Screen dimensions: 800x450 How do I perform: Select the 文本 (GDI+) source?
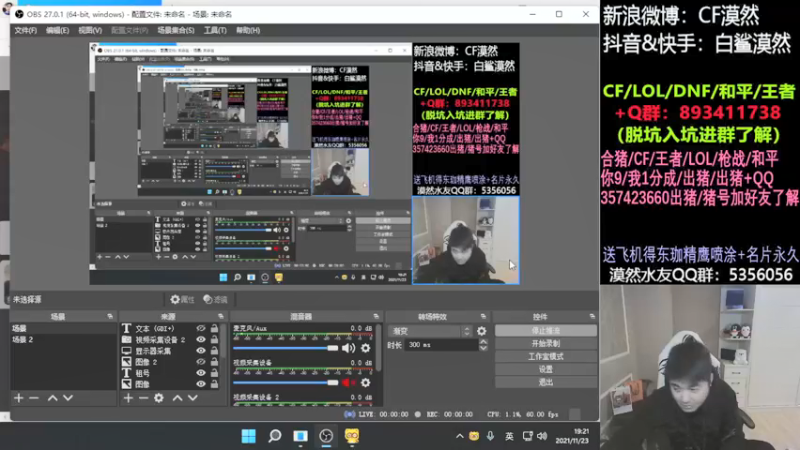tap(157, 329)
